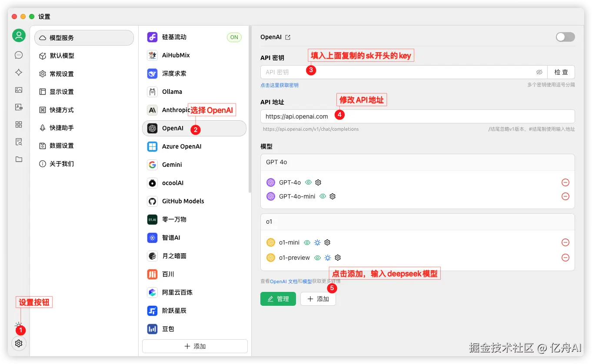Open settings gear for GPT-4o

point(318,182)
